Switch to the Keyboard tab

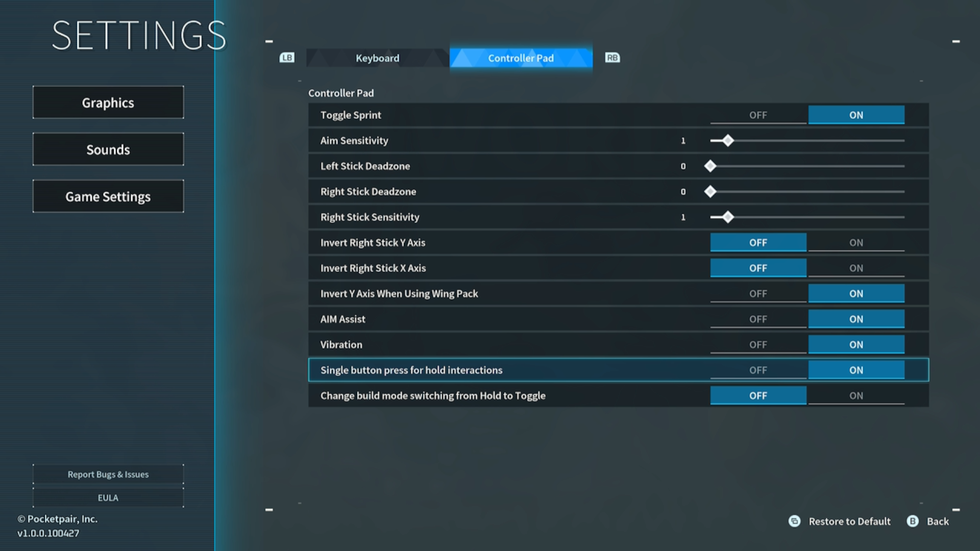point(378,58)
